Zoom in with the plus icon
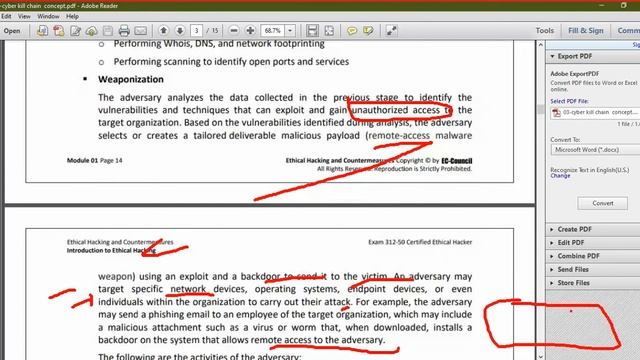Viewport: 640px width, 360px height. (x=250, y=31)
